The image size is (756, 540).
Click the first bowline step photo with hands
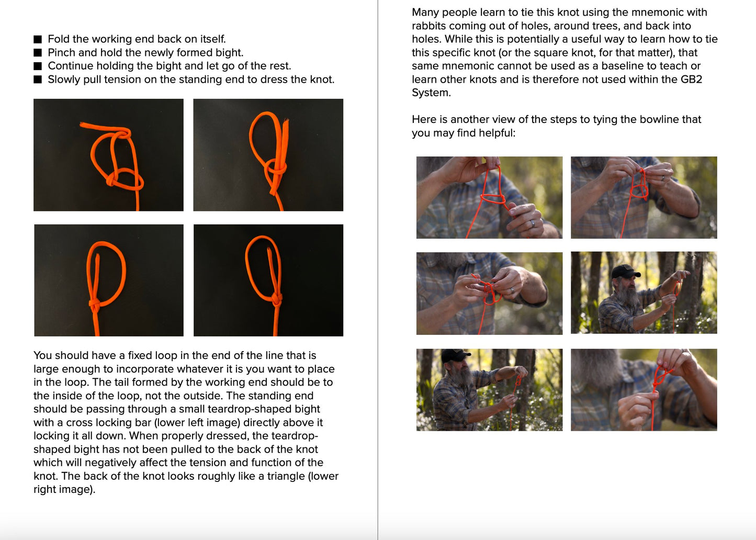pos(489,197)
